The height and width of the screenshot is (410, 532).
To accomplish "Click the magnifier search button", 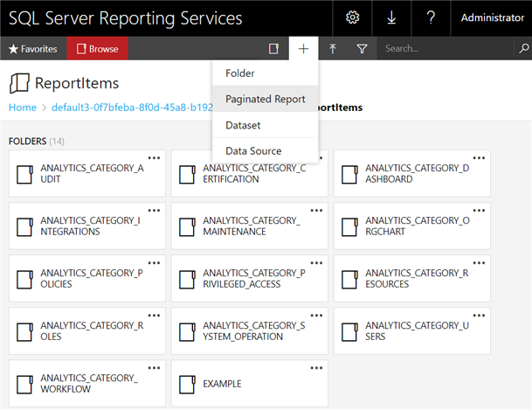I will [523, 49].
